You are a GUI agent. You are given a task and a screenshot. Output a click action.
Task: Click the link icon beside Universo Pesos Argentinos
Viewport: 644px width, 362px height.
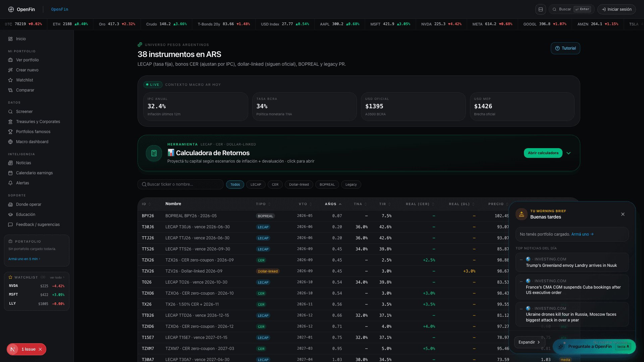tap(140, 45)
